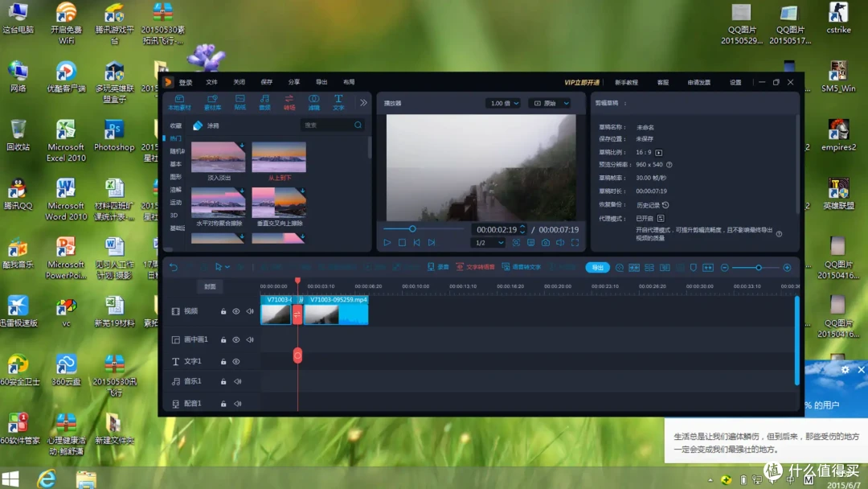
Task: Hide the 文字1 track with eye icon
Action: click(235, 361)
